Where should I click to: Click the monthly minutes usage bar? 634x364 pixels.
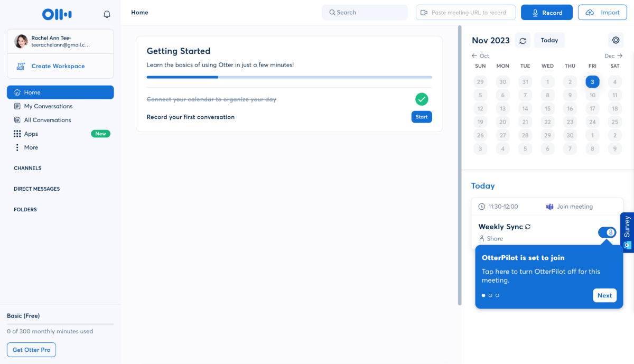click(x=60, y=324)
